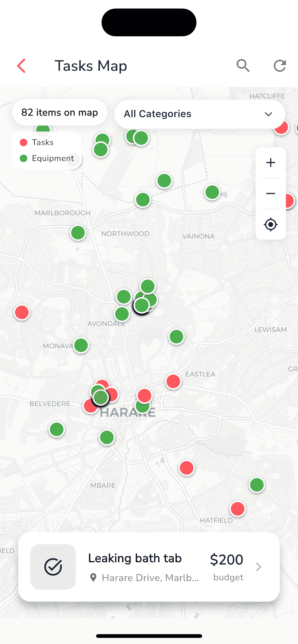Center map on my location

point(270,224)
